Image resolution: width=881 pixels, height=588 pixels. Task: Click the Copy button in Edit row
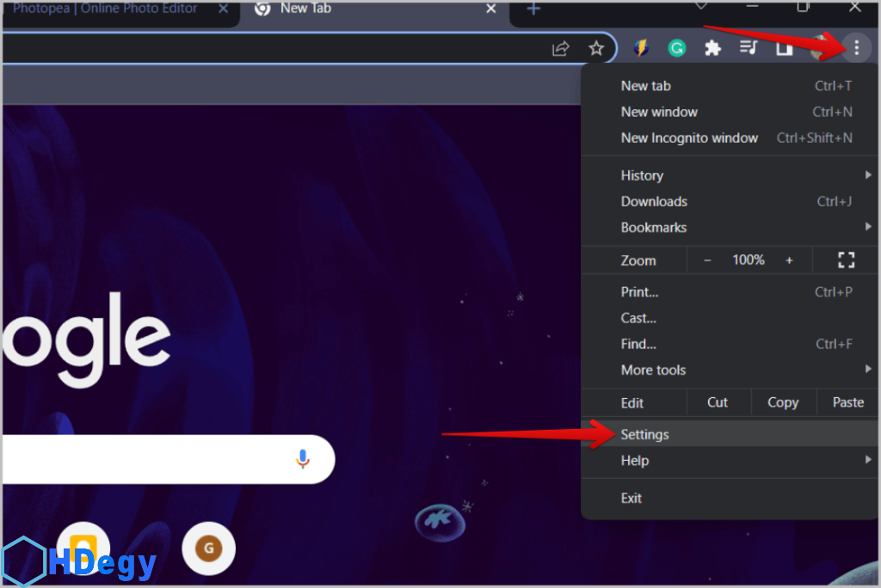click(782, 402)
